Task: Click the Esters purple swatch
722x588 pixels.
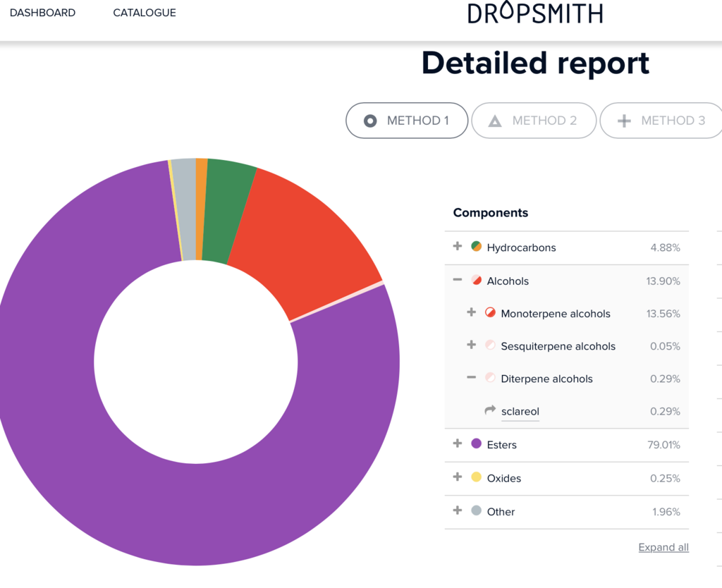Action: (476, 443)
